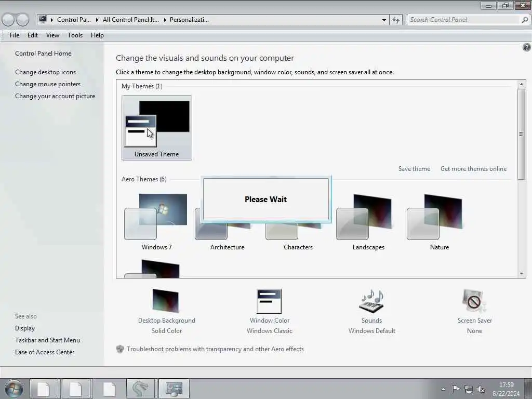Open Ease of Access Center link
The height and width of the screenshot is (399, 532).
pyautogui.click(x=45, y=352)
